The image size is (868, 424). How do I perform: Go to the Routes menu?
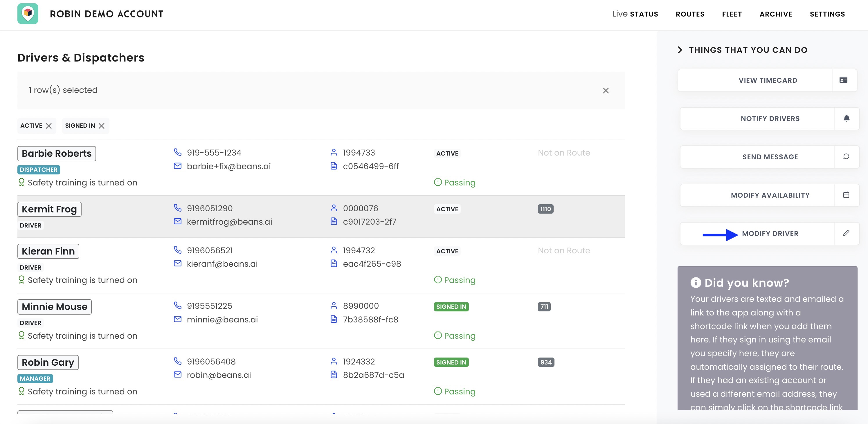coord(690,14)
